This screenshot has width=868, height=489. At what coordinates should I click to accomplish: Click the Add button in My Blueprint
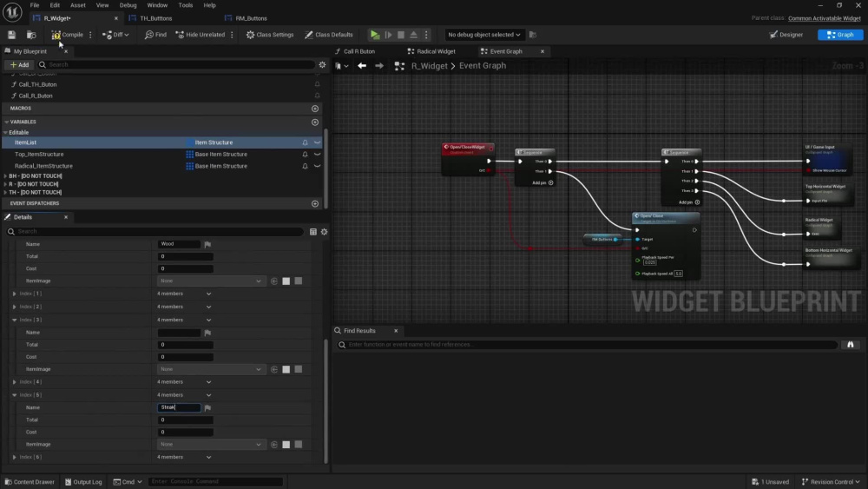click(19, 65)
